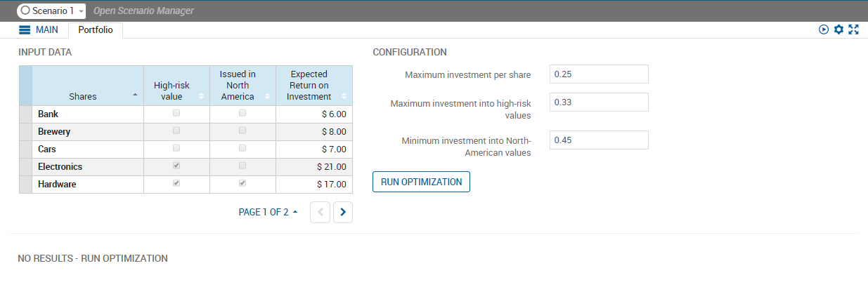Screen dimensions: 868x287
Task: Expand the PAGE 1 OF 2 selector
Action: (x=268, y=212)
